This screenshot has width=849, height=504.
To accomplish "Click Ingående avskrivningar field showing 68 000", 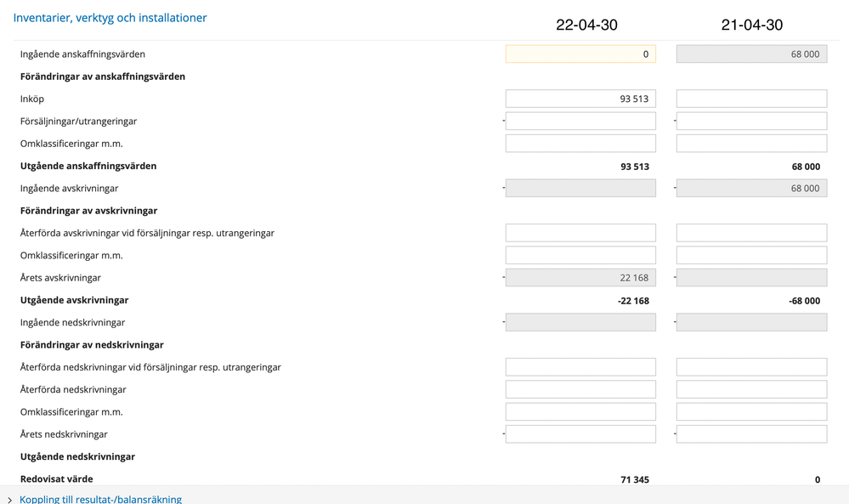I will (751, 189).
